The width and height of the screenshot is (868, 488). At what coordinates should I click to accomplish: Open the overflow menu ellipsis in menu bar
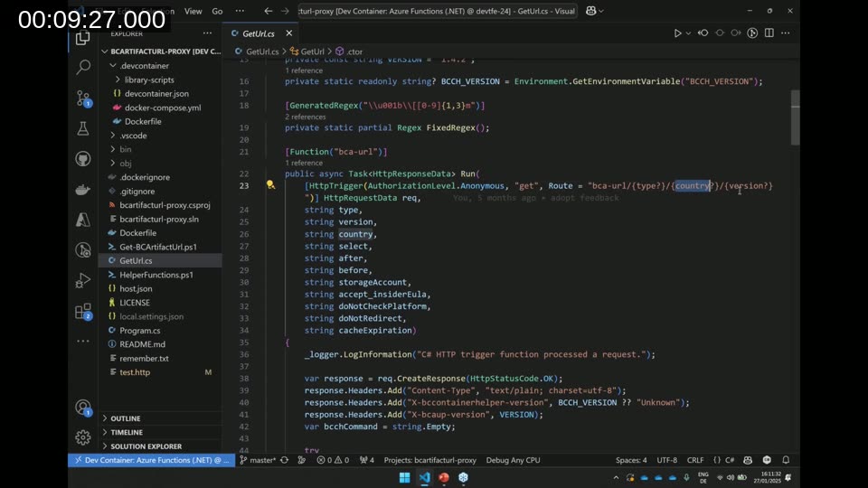pos(240,11)
